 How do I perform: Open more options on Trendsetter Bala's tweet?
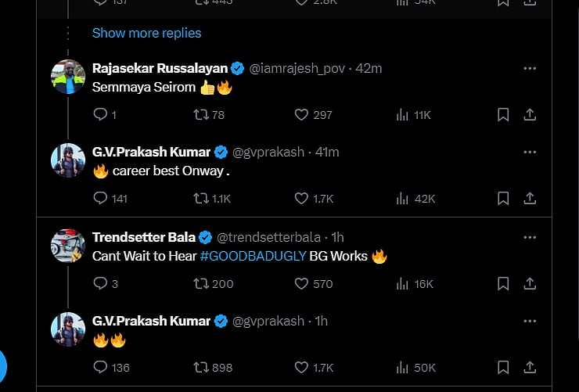(x=530, y=237)
